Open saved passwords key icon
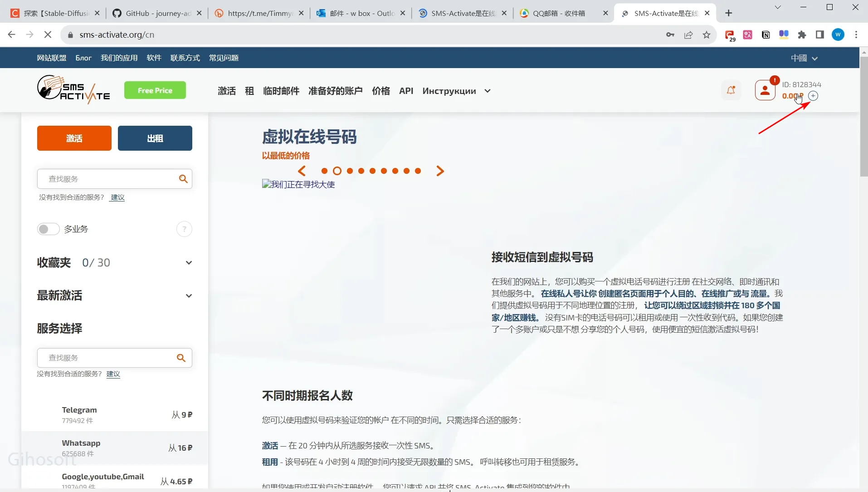 [x=670, y=35]
